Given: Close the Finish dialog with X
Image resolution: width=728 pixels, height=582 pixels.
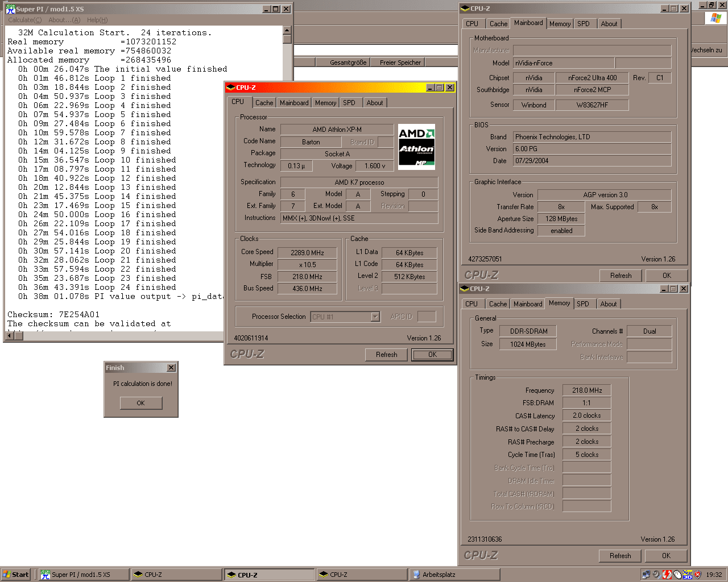Looking at the screenshot, I should 171,368.
